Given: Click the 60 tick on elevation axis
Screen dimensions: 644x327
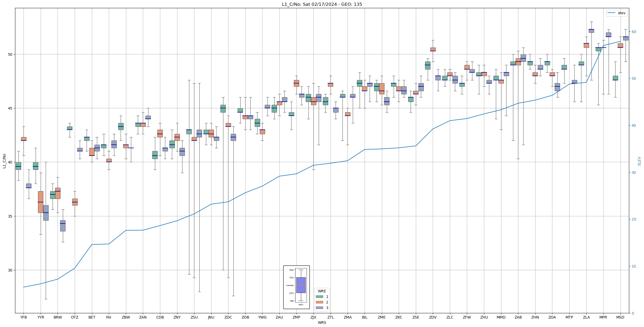Looking at the screenshot, I should point(633,32).
